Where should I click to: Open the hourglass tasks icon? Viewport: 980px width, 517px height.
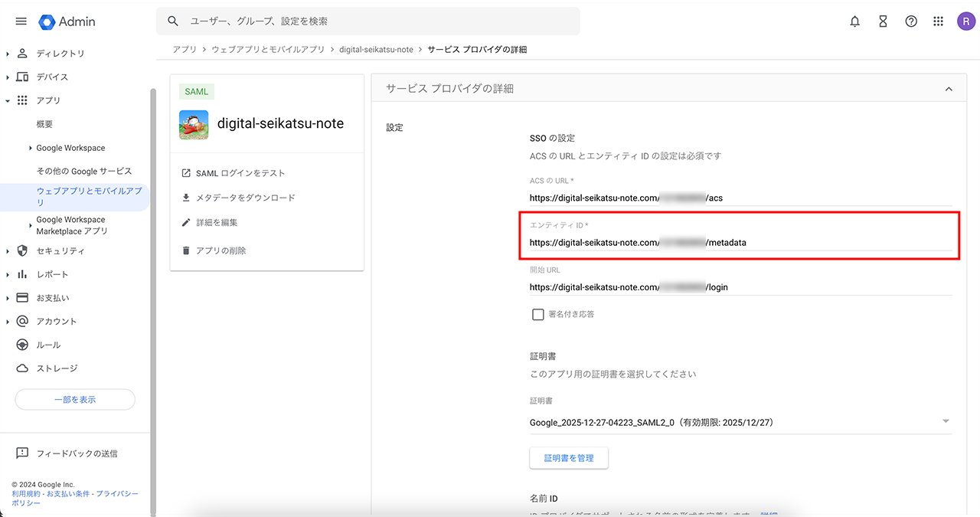(883, 21)
